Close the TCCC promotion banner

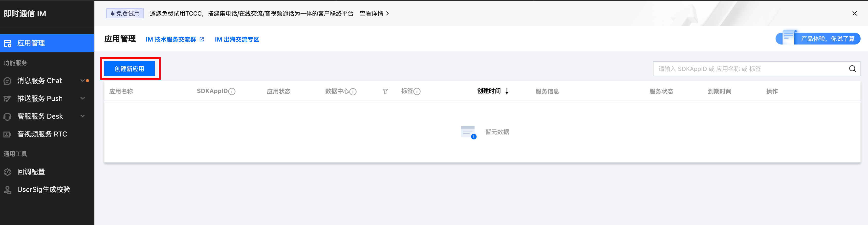[x=854, y=14]
